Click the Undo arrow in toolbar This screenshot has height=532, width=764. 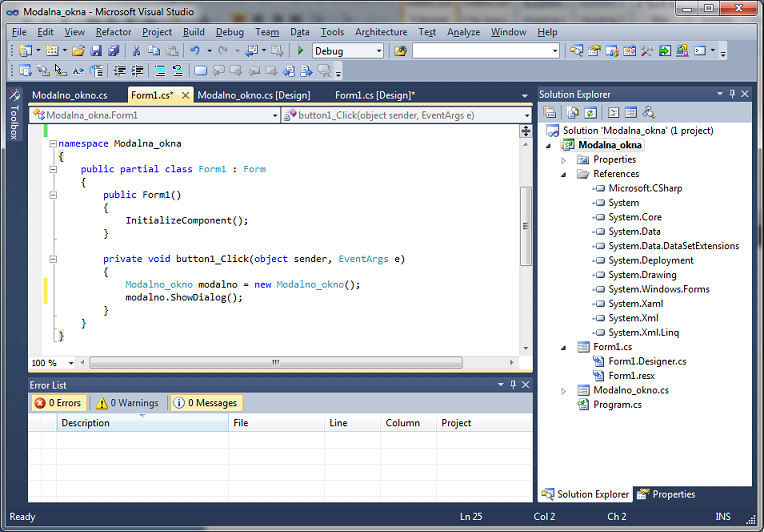195,50
